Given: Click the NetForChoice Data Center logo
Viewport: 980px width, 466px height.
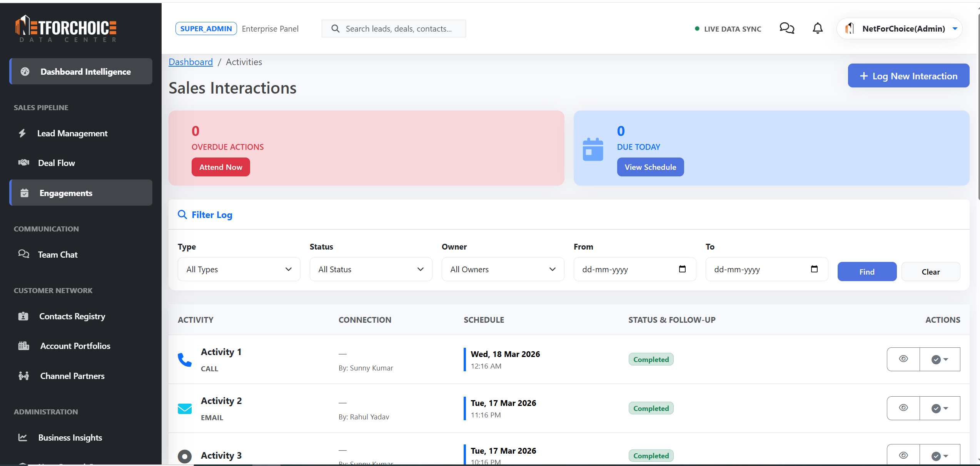Looking at the screenshot, I should (66, 28).
